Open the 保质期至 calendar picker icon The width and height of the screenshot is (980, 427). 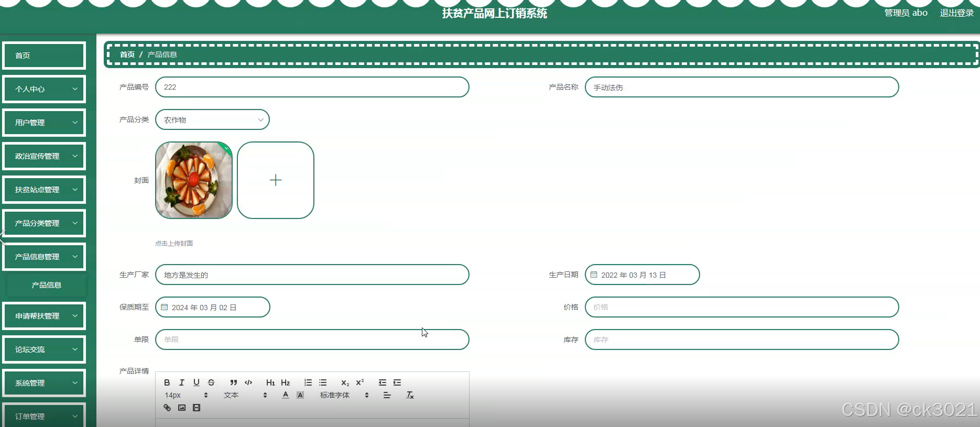click(x=164, y=307)
